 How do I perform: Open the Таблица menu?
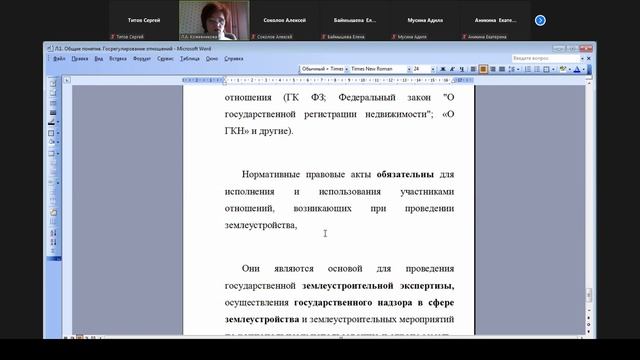[190, 59]
